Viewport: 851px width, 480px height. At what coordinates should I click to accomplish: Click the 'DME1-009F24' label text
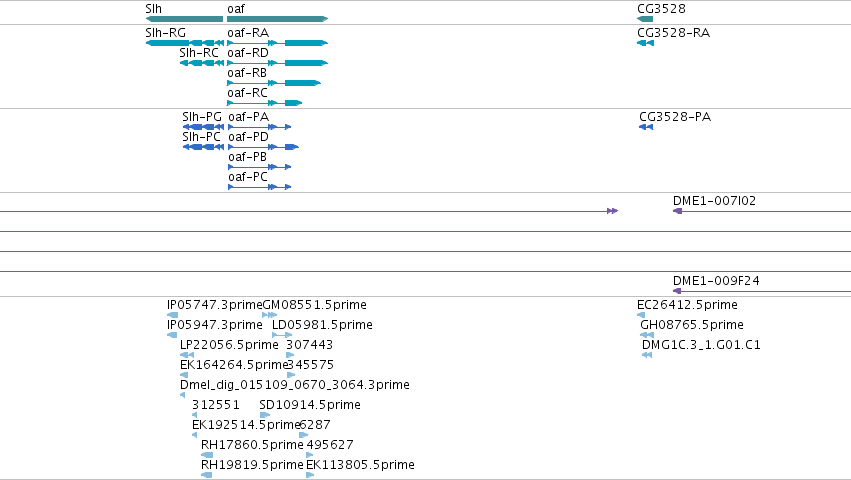click(716, 281)
